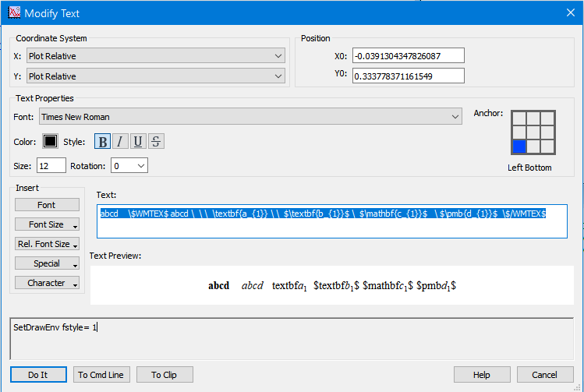
Task: Close the Modify Text dialog window
Action: coord(565,13)
